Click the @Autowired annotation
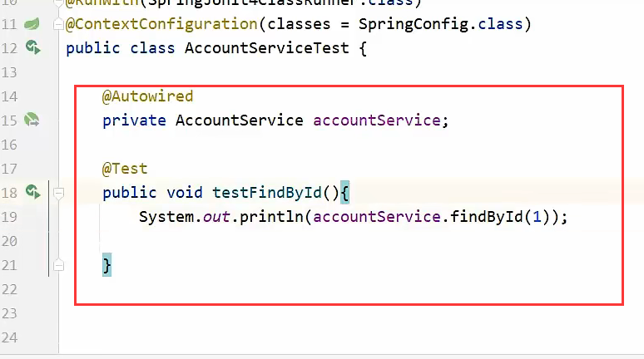Screen dimensions: 644x359 [147, 96]
